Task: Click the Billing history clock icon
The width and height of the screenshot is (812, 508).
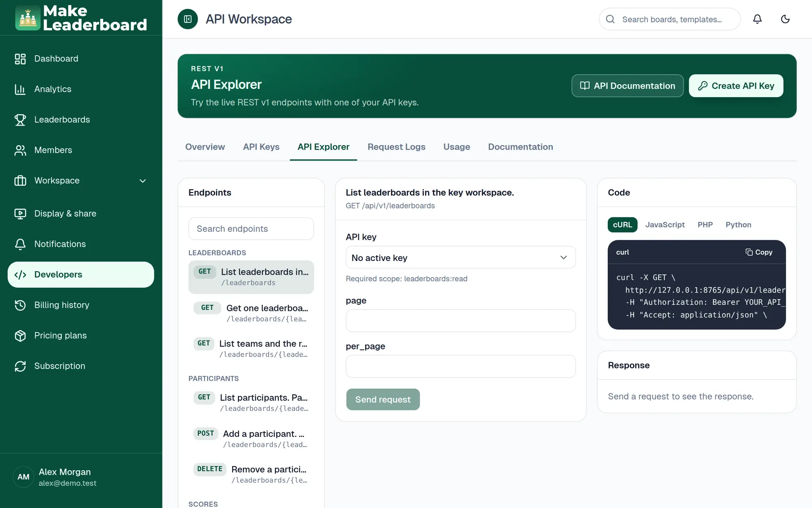Action: 20,305
